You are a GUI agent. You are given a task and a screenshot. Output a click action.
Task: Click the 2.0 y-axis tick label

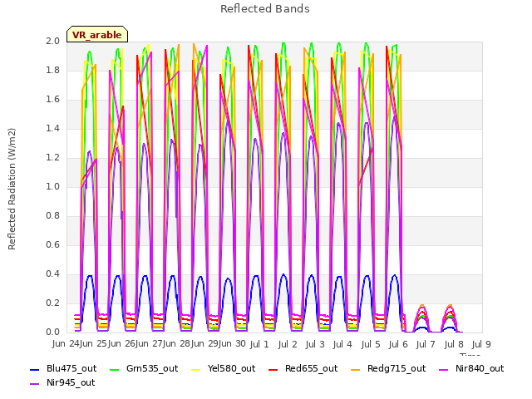coord(52,42)
